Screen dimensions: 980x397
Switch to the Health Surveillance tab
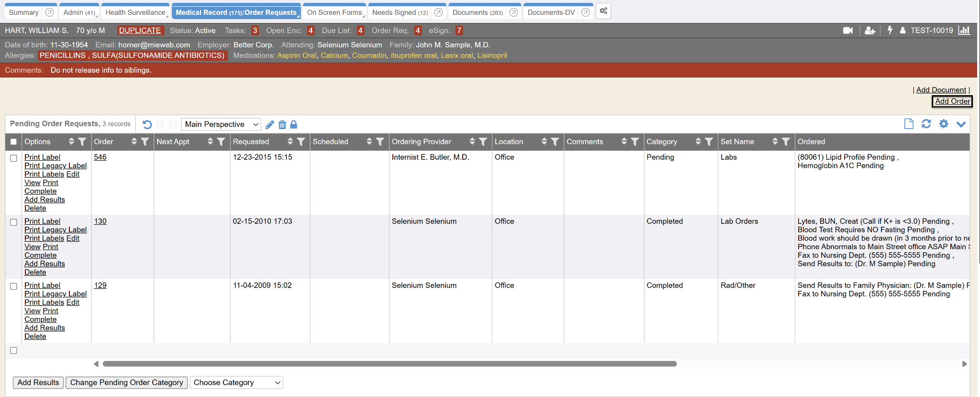[x=135, y=12]
